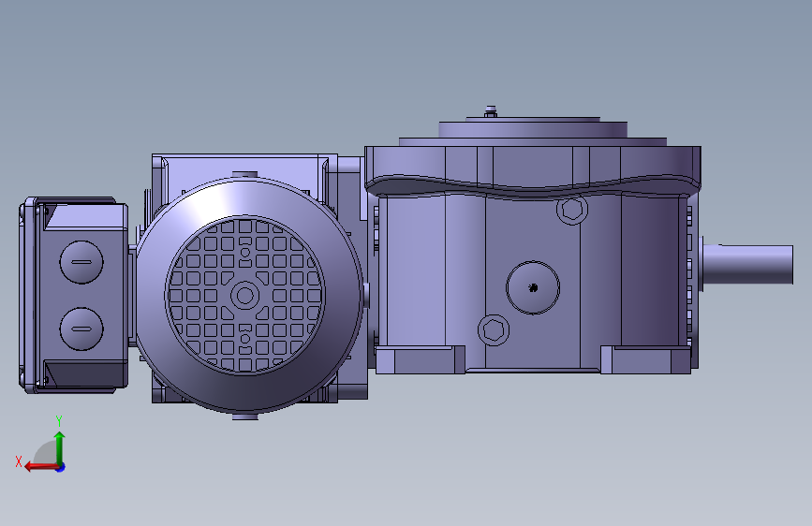Select the upper cable gland plug on terminal box
The image size is (812, 526).
(x=81, y=262)
